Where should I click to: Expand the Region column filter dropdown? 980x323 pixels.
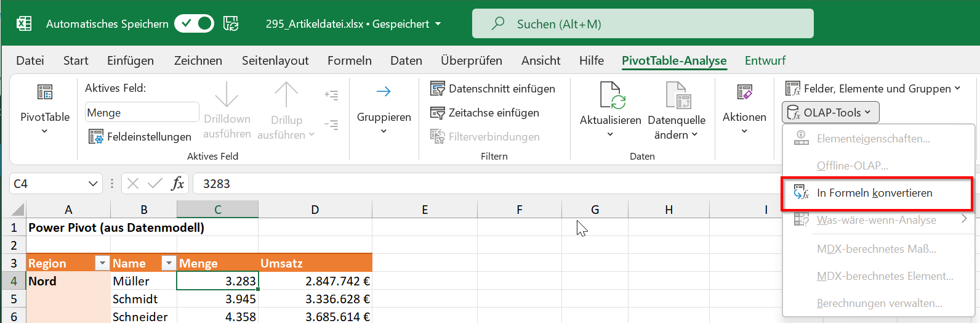[102, 263]
